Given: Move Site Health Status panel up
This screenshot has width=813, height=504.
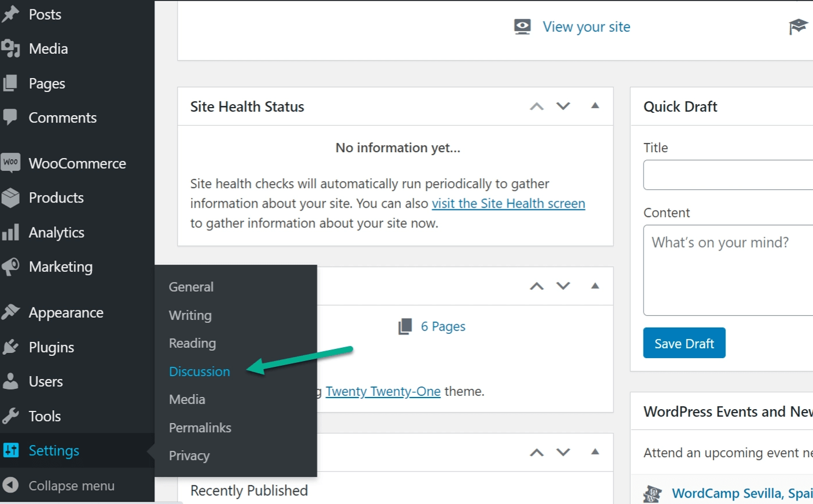Looking at the screenshot, I should (x=536, y=106).
